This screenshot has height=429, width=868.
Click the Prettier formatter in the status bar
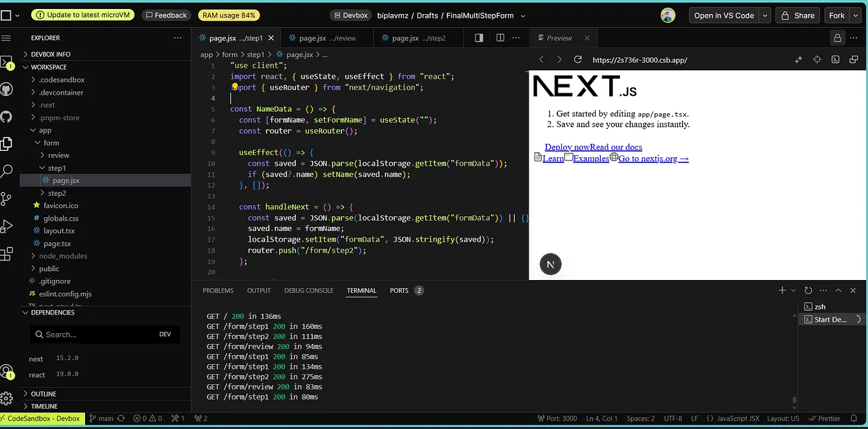pos(825,418)
